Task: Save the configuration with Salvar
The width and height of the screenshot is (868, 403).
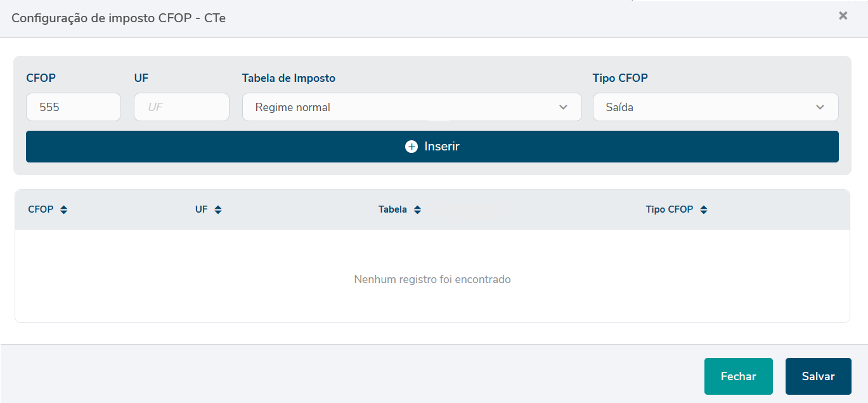Action: 818,376
